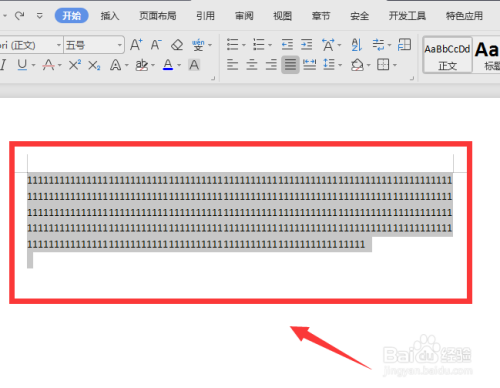Image resolution: width=500 pixels, height=388 pixels.
Task: Click the last selected line of 1s
Action: (196, 244)
